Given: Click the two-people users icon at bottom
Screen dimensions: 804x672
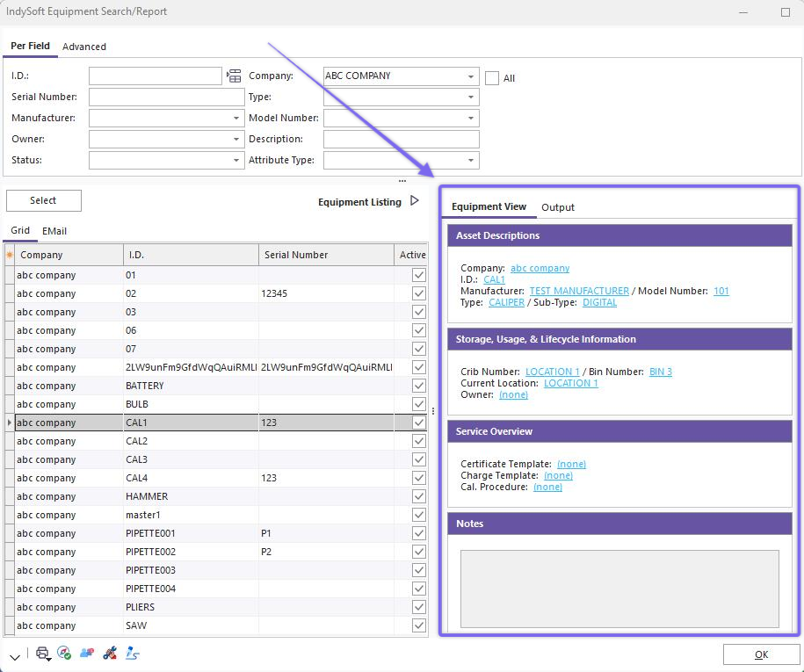Looking at the screenshot, I should pyautogui.click(x=87, y=654).
